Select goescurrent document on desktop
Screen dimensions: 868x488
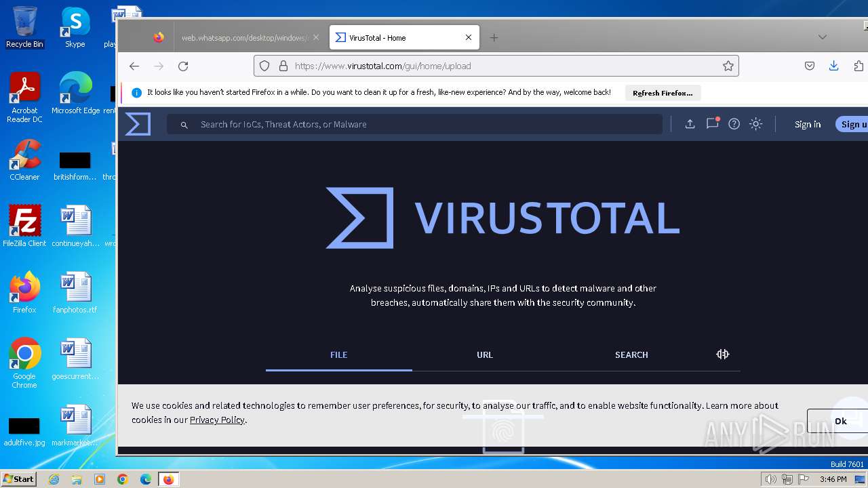click(75, 359)
